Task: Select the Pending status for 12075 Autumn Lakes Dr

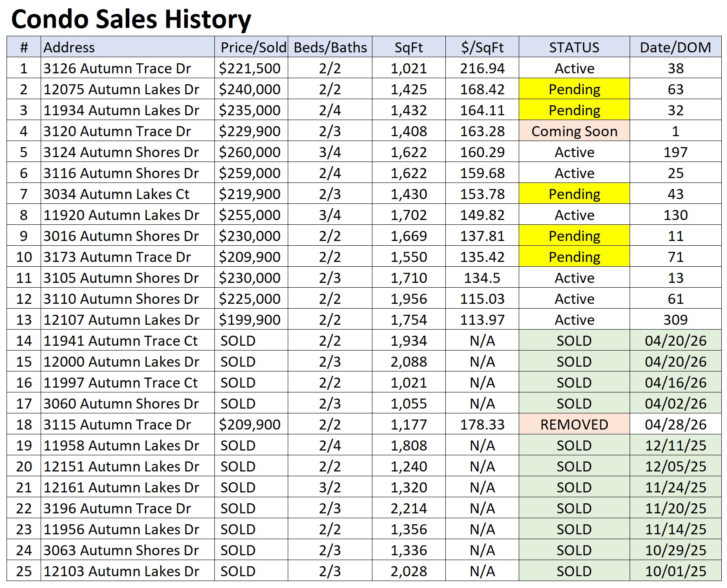Action: [573, 89]
